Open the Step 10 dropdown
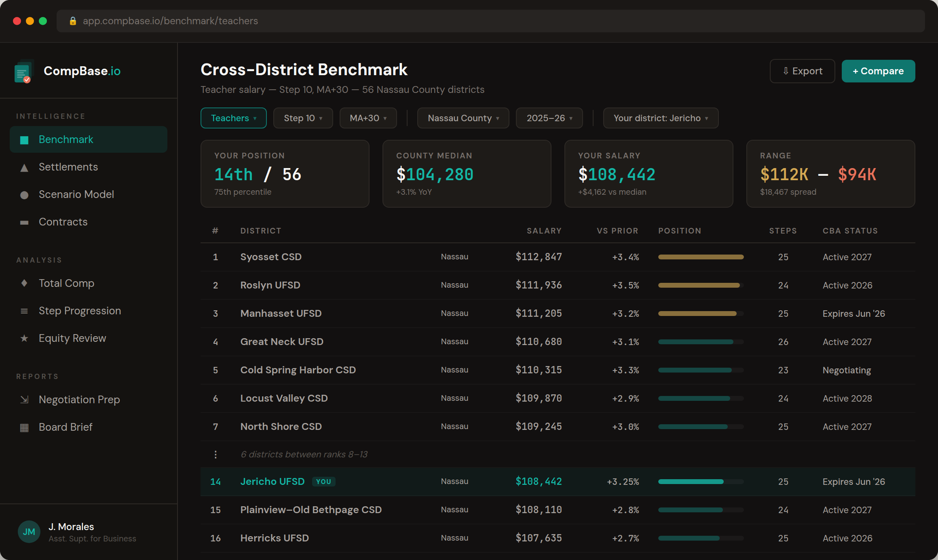938x560 pixels. tap(303, 118)
